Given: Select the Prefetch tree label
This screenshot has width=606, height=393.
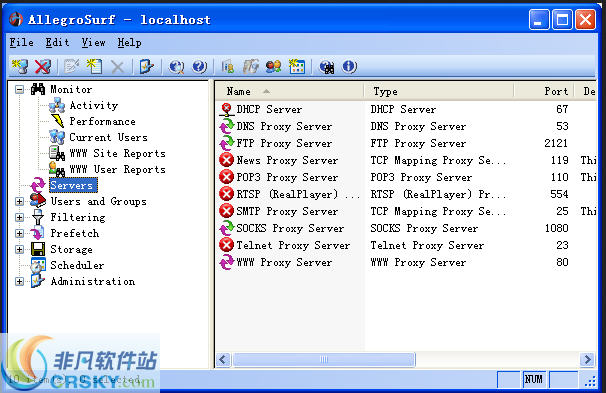Looking at the screenshot, I should coord(75,233).
